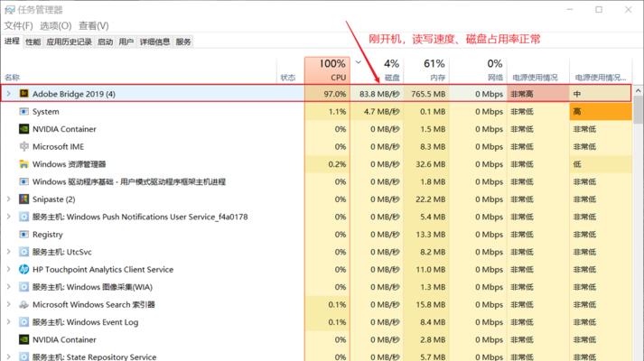Click the Windows 资源管理器 folder icon
Image resolution: width=644 pixels, height=361 pixels.
[23, 164]
